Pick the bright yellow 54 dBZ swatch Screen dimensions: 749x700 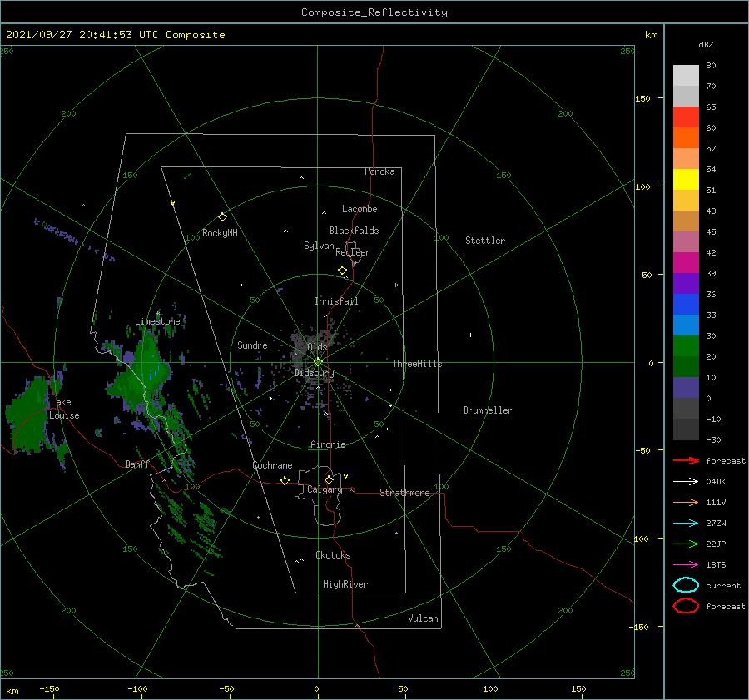(x=686, y=179)
